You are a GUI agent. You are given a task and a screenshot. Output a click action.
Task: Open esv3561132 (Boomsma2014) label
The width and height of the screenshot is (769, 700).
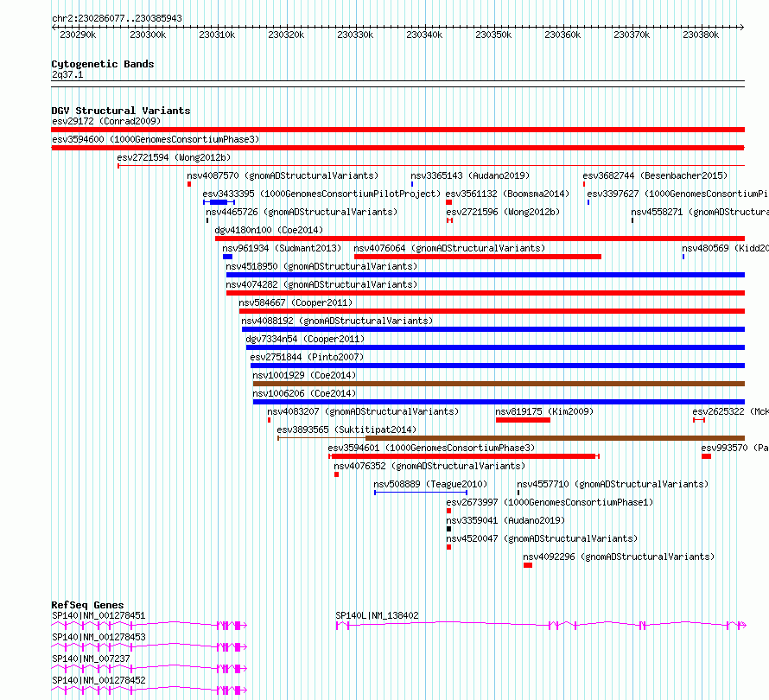(507, 194)
